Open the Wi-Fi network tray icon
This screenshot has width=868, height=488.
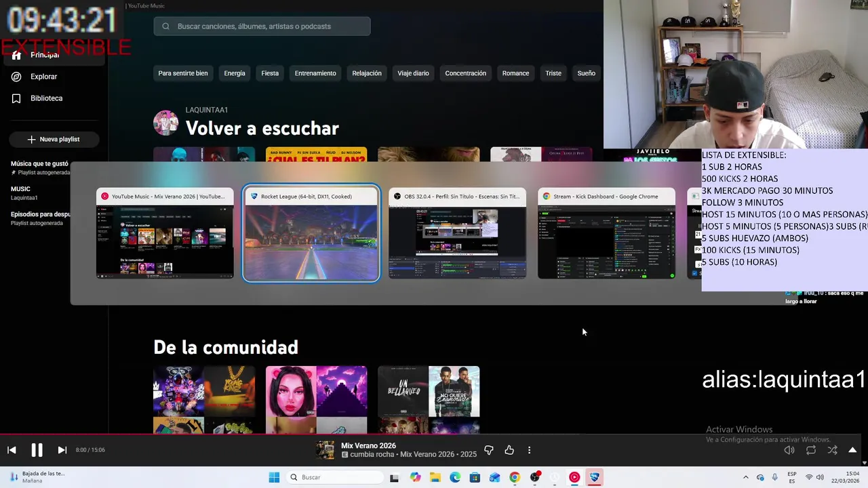(x=808, y=477)
